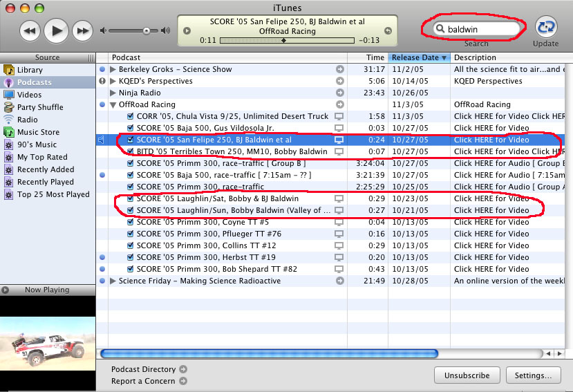The height and width of the screenshot is (392, 573).
Task: Click the left arrow in the now-playing display
Action: click(187, 30)
